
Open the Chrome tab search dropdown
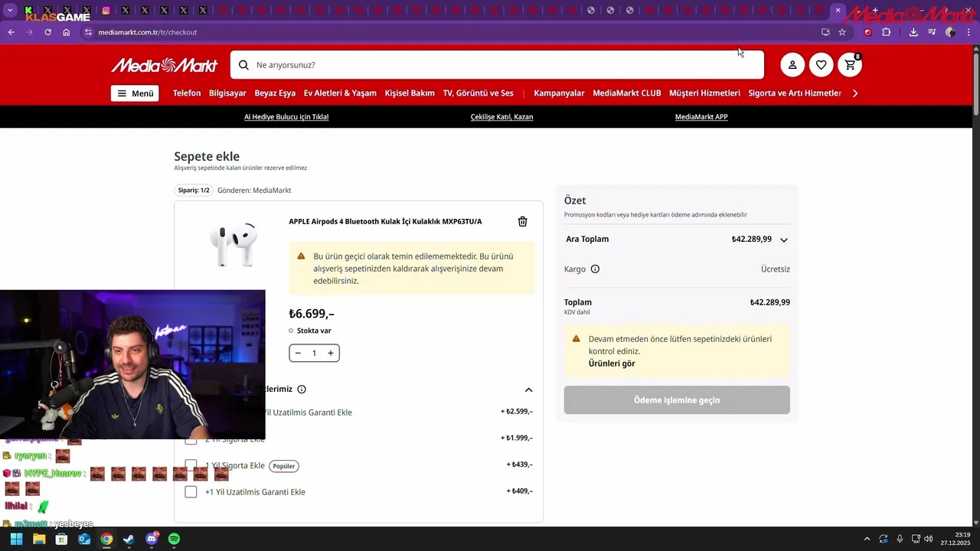tap(10, 11)
